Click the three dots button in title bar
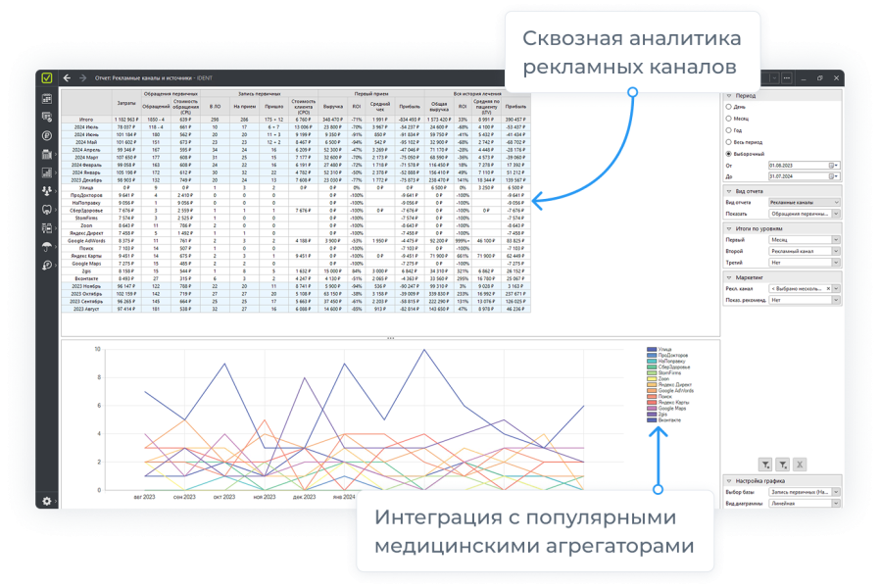 coord(787,78)
